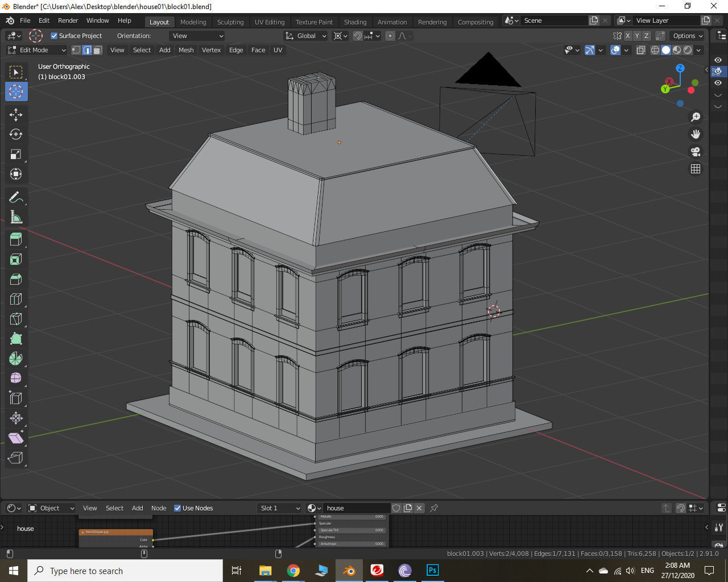This screenshot has width=728, height=582.
Task: Select the Poly Build tool
Action: tap(16, 339)
